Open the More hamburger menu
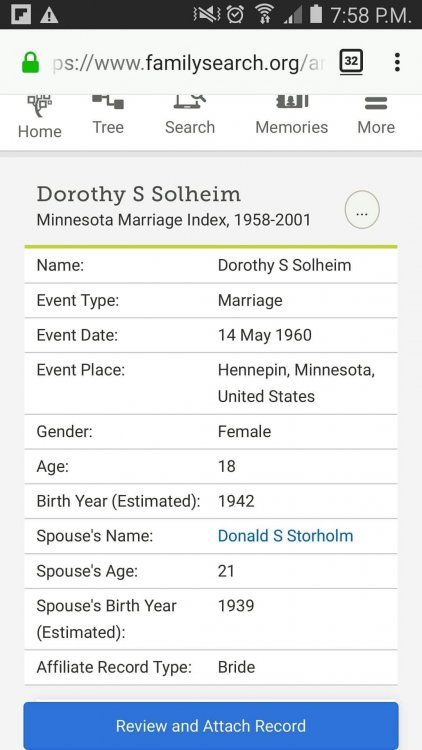 tap(376, 103)
